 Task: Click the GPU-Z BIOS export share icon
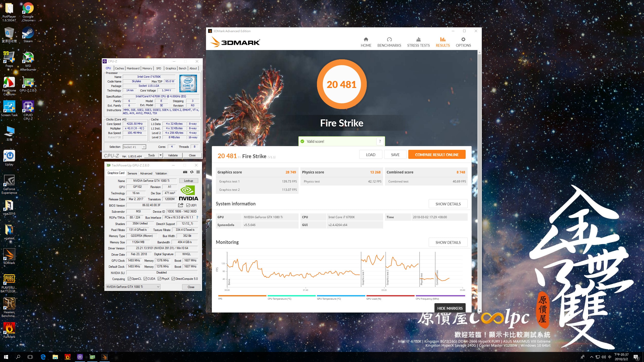coord(181,205)
